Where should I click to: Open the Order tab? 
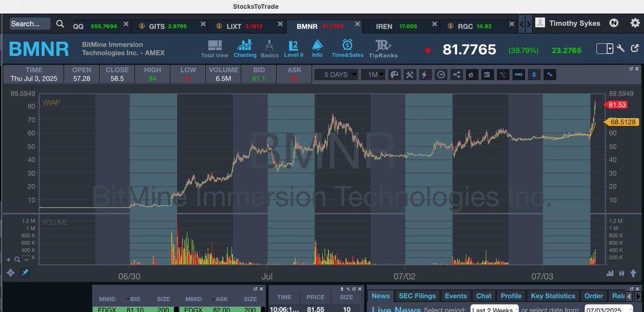tap(594, 296)
